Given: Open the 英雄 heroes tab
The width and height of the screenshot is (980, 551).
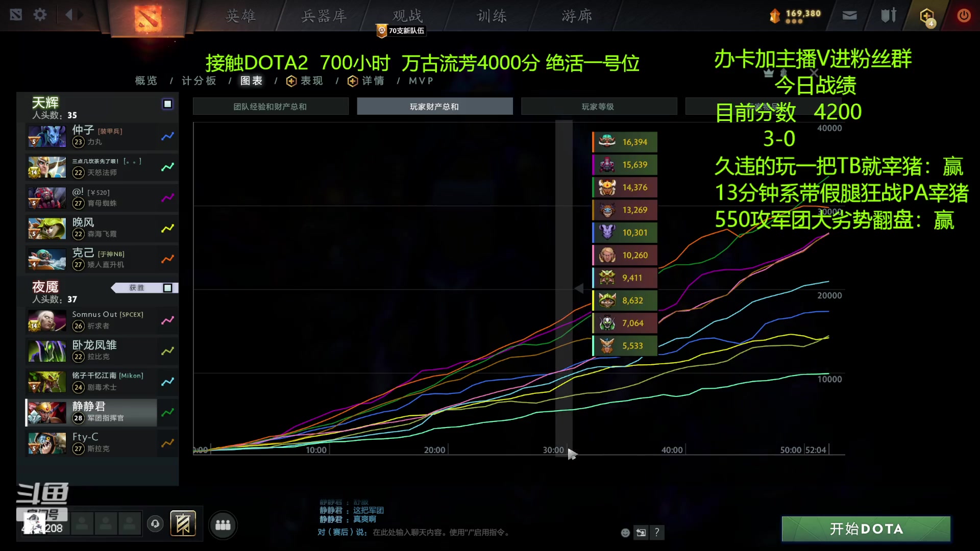Looking at the screenshot, I should 240,16.
